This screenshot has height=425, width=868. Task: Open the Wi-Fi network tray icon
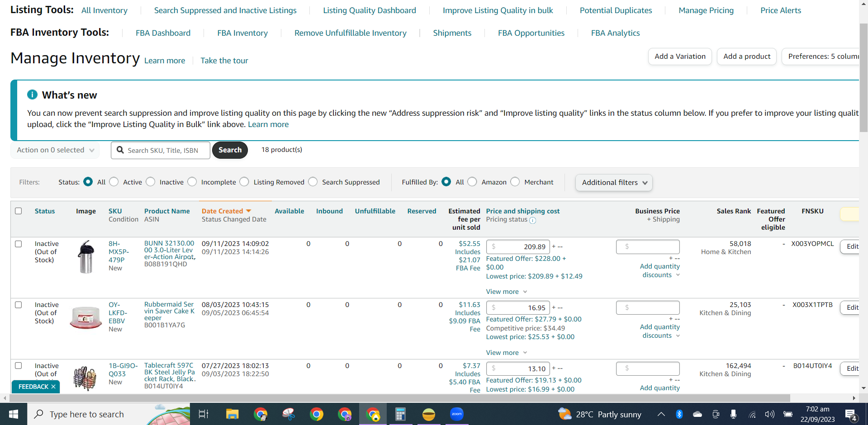tap(752, 414)
